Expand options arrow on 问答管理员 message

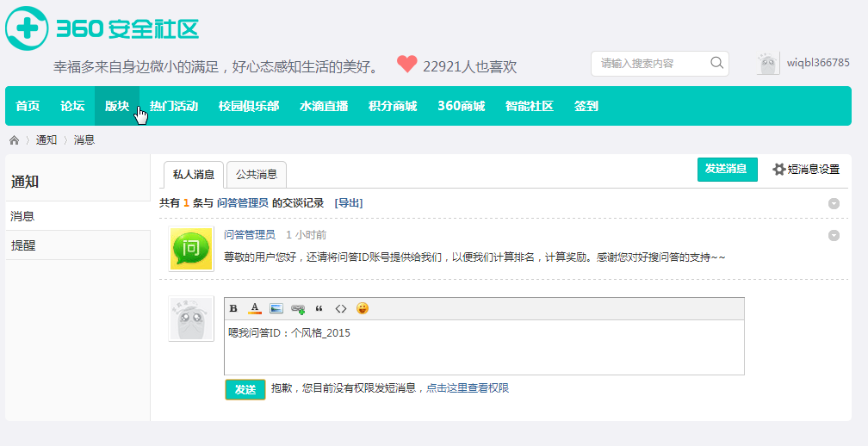834,235
